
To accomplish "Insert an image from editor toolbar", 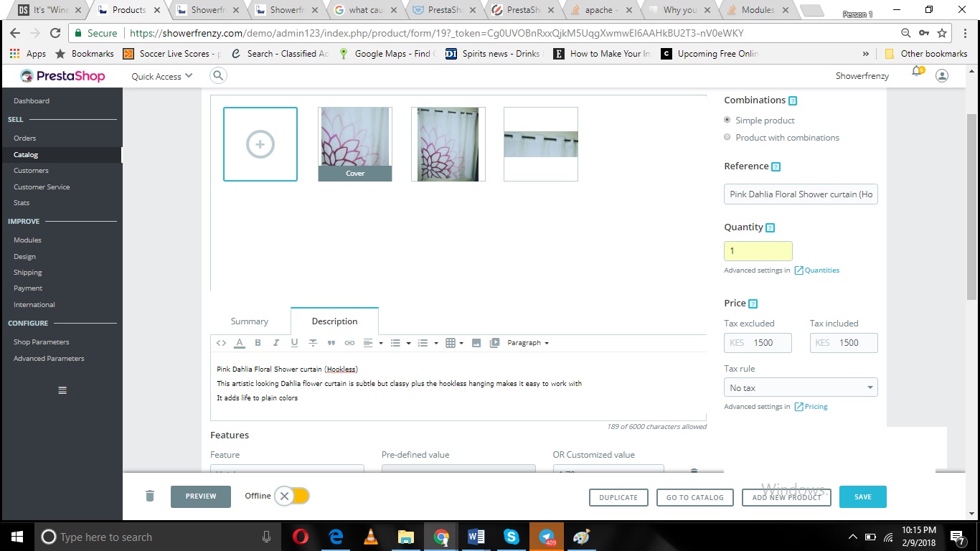I will (x=476, y=343).
